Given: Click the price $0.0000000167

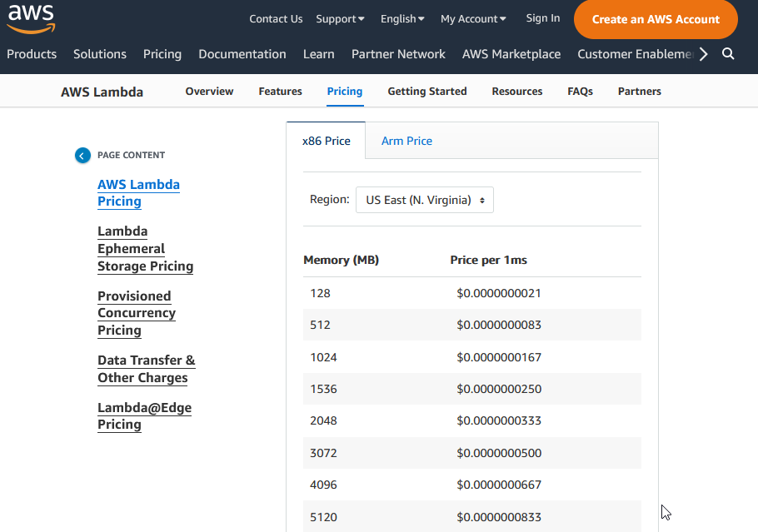Looking at the screenshot, I should pos(499,357).
